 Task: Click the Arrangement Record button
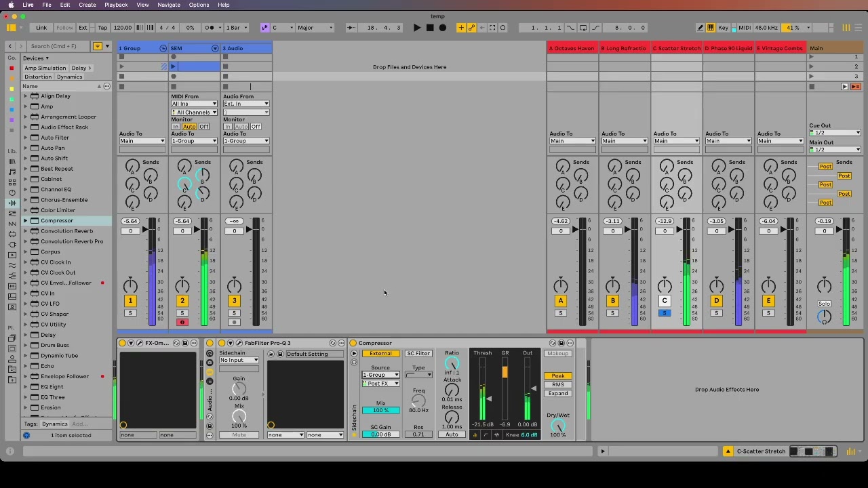443,28
